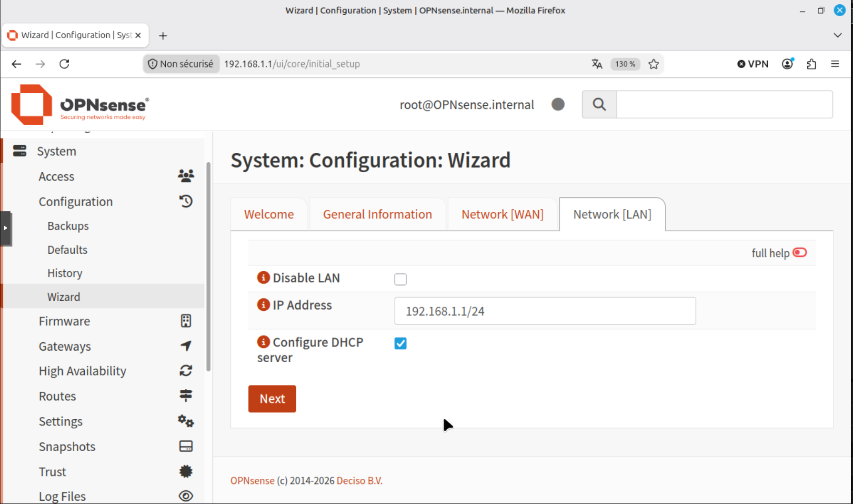This screenshot has width=853, height=504.
Task: Bookmark this page with the star icon
Action: click(x=653, y=64)
